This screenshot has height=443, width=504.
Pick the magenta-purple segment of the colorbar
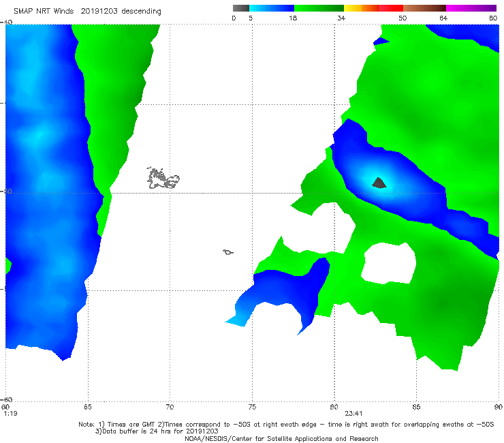[x=471, y=8]
